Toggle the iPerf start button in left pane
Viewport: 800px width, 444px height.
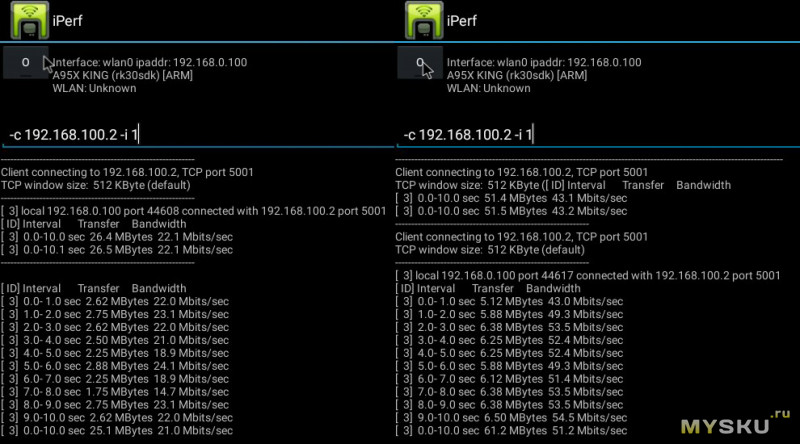(x=26, y=63)
